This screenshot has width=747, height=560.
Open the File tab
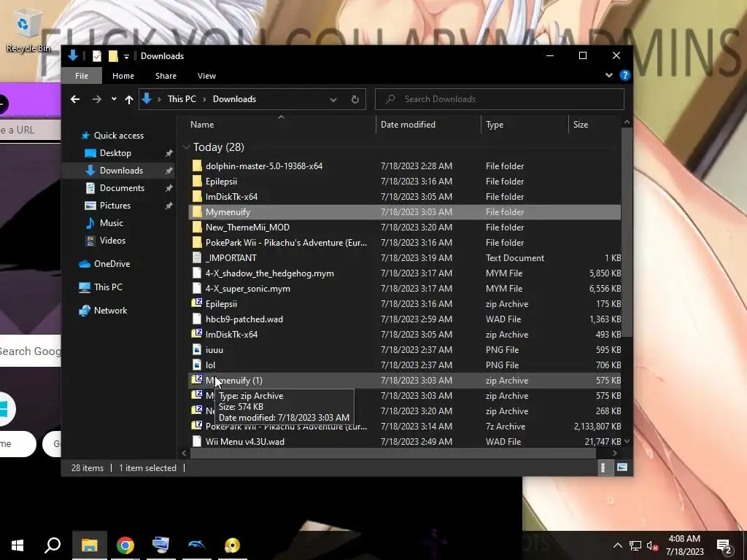click(x=82, y=76)
